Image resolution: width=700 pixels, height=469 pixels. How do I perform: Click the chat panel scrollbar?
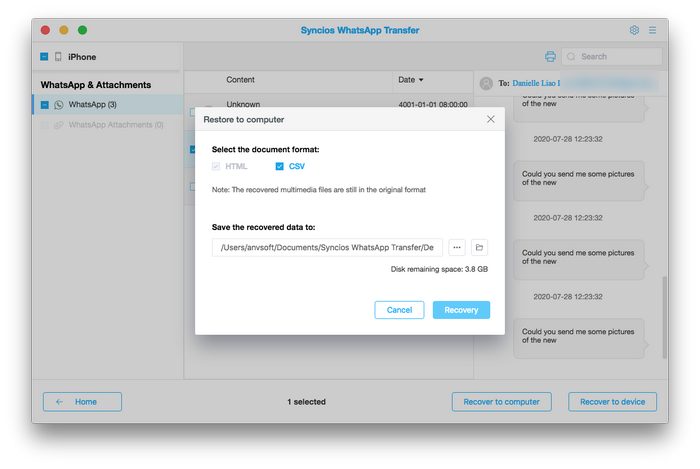(x=665, y=317)
